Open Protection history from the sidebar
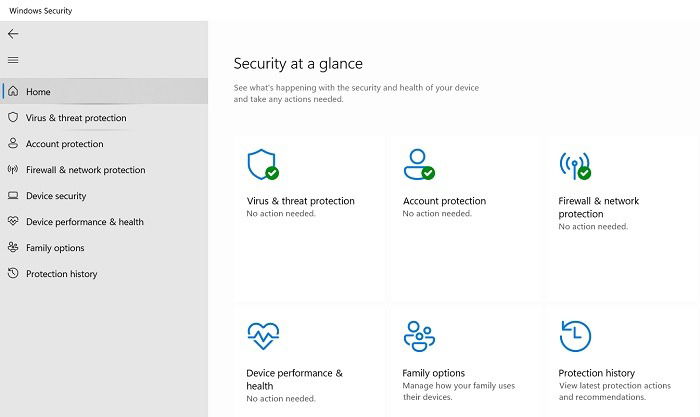 (x=104, y=273)
